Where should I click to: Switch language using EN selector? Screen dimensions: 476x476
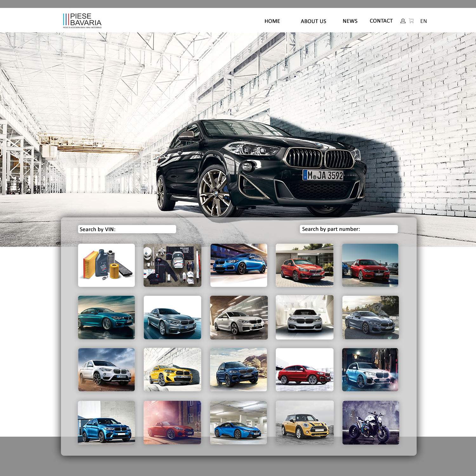pos(424,21)
